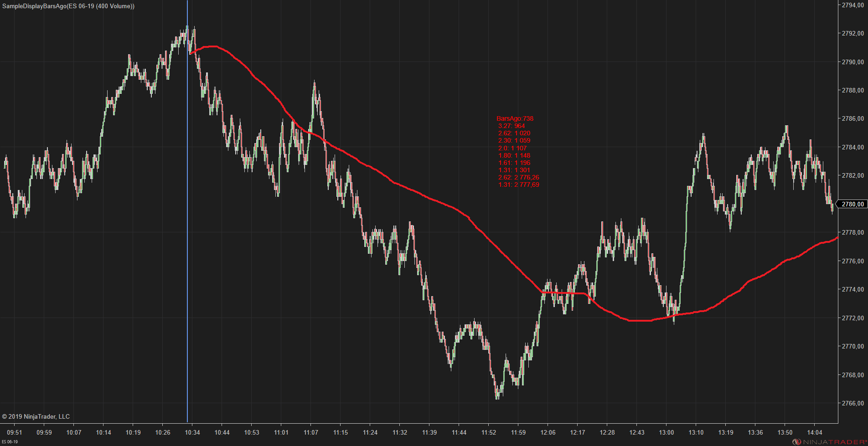This screenshot has height=446, width=868.
Task: Click the 13:50 time axis label
Action: (x=785, y=432)
